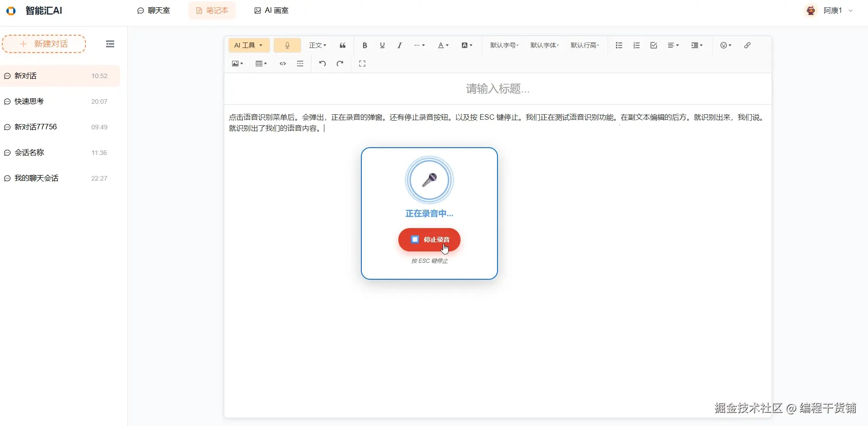Insert a horizontal divider

300,64
